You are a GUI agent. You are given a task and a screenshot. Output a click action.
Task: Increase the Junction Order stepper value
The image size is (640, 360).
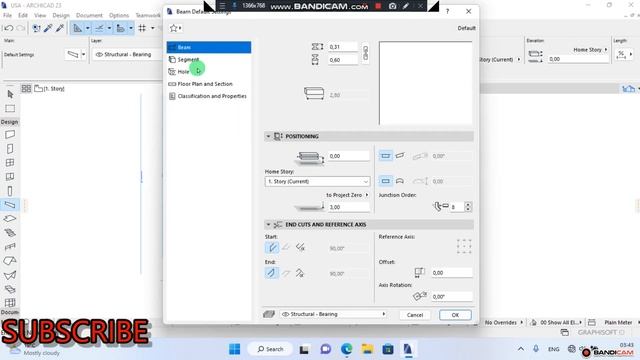[x=468, y=204]
